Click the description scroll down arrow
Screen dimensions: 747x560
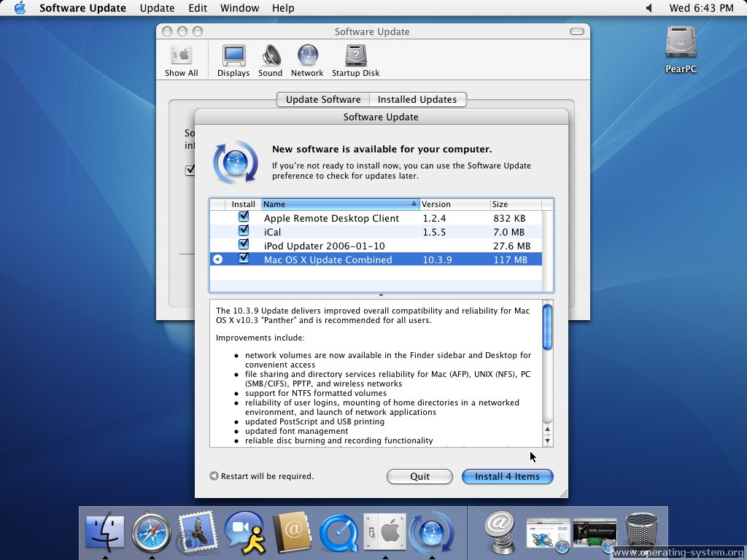point(547,440)
